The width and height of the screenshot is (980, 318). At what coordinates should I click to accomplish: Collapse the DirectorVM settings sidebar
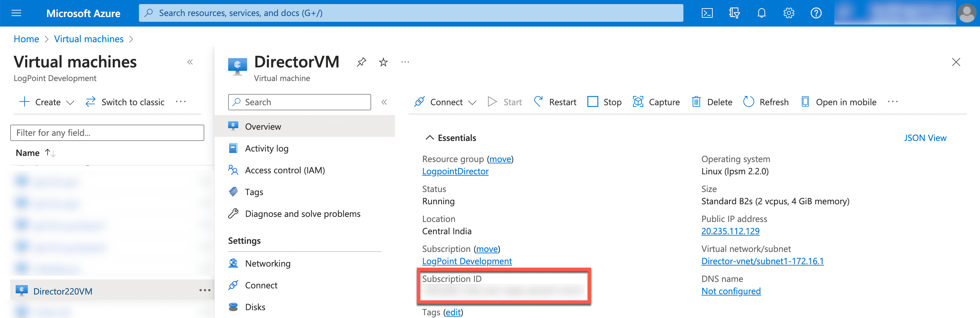(x=384, y=102)
